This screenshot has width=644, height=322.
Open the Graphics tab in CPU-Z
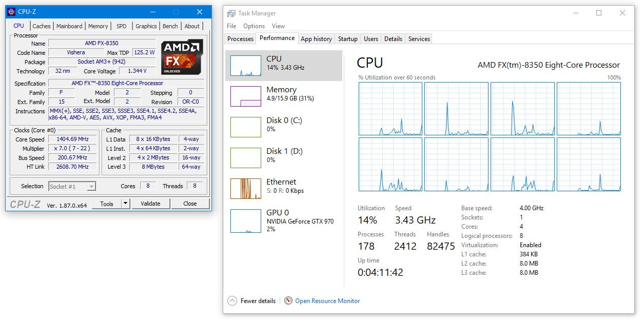(146, 26)
